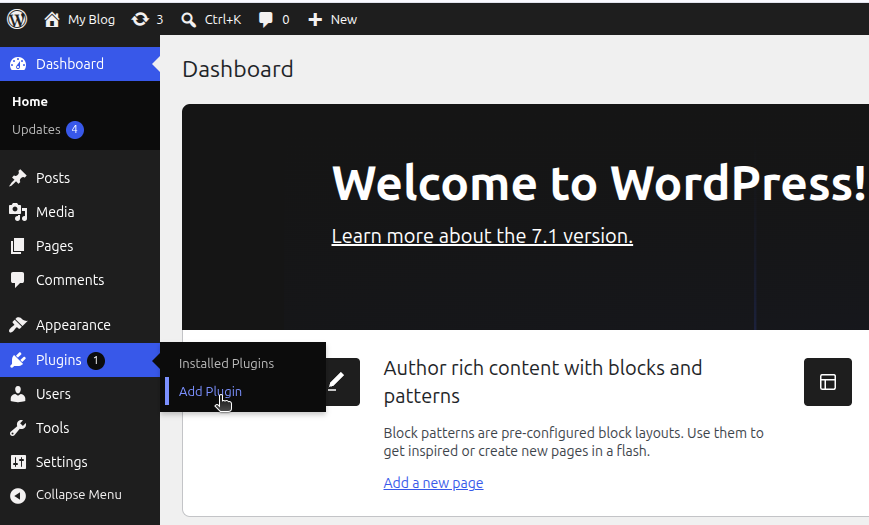Click the Comments speech bubble sidebar icon

tap(18, 280)
